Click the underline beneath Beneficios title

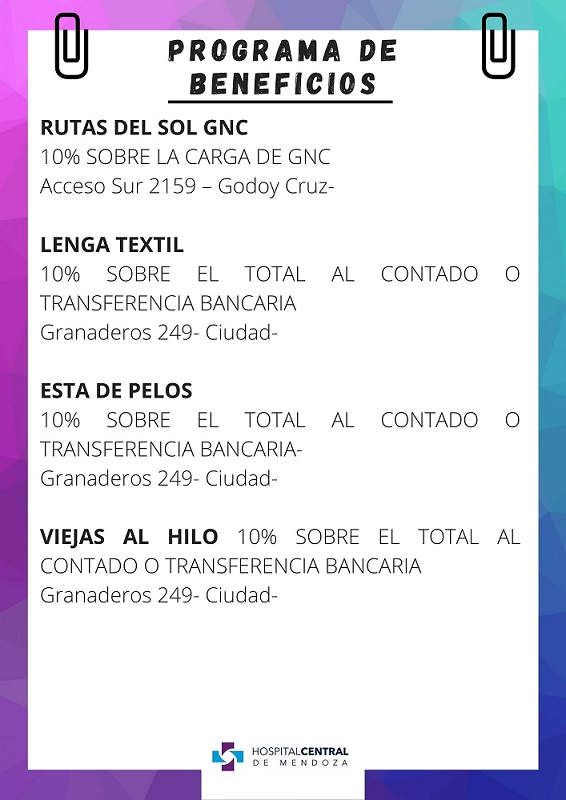(280, 102)
